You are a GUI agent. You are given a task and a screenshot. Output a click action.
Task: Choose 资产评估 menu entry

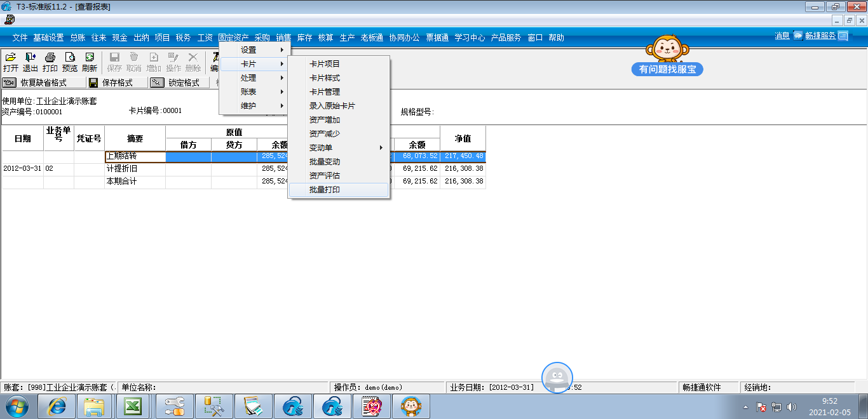[339, 176]
